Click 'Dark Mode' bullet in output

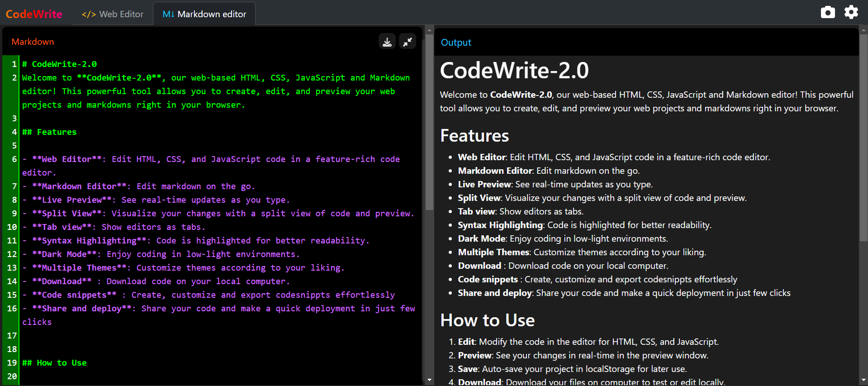[563, 238]
